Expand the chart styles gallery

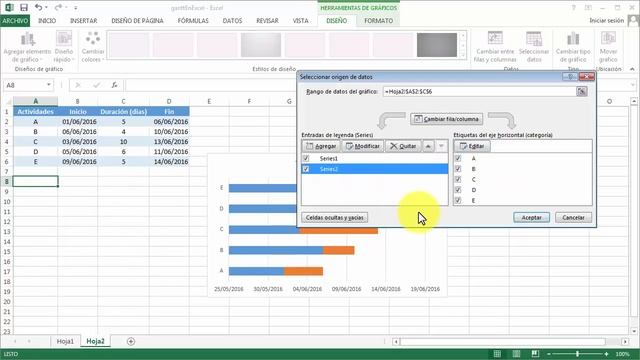[x=463, y=55]
